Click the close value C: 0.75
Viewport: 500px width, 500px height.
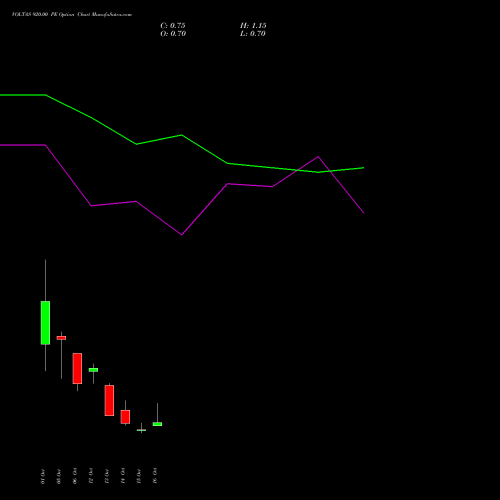(x=173, y=26)
